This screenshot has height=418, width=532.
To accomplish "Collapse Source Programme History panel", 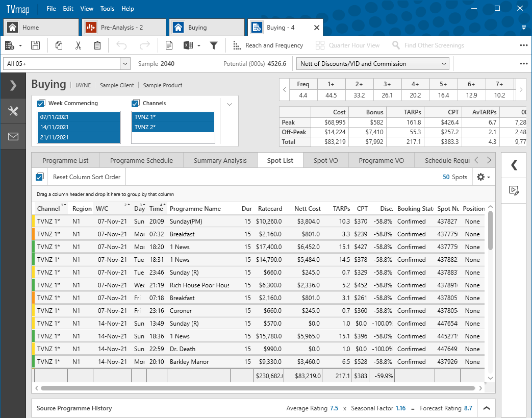I will click(486, 408).
